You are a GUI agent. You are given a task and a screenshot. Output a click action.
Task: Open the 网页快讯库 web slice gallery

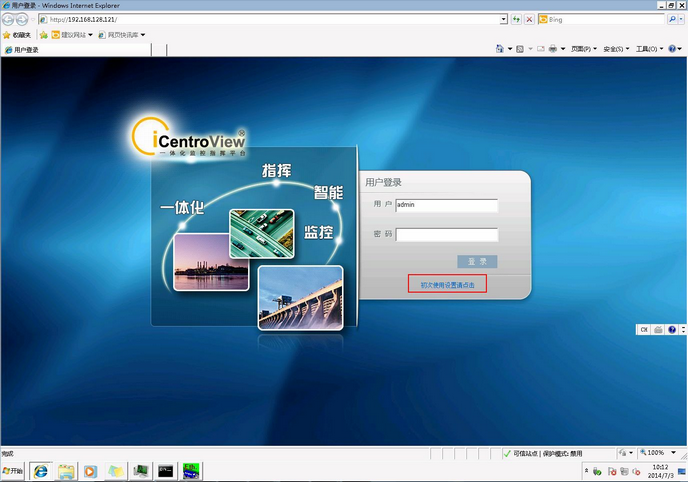[122, 35]
